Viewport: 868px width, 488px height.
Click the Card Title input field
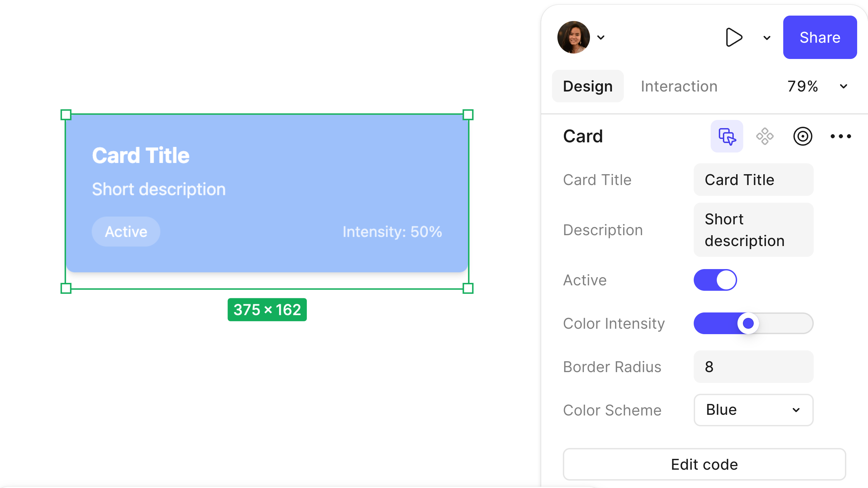pos(753,180)
